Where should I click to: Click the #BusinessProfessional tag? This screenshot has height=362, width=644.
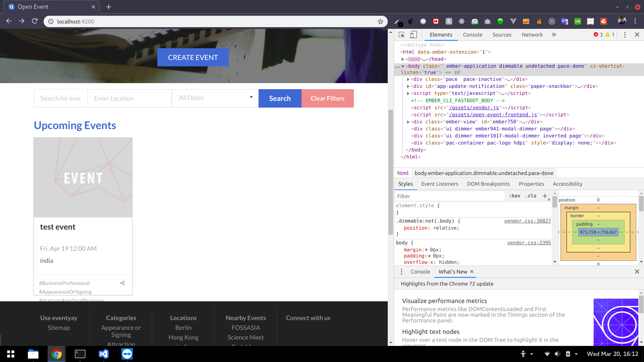click(x=64, y=283)
